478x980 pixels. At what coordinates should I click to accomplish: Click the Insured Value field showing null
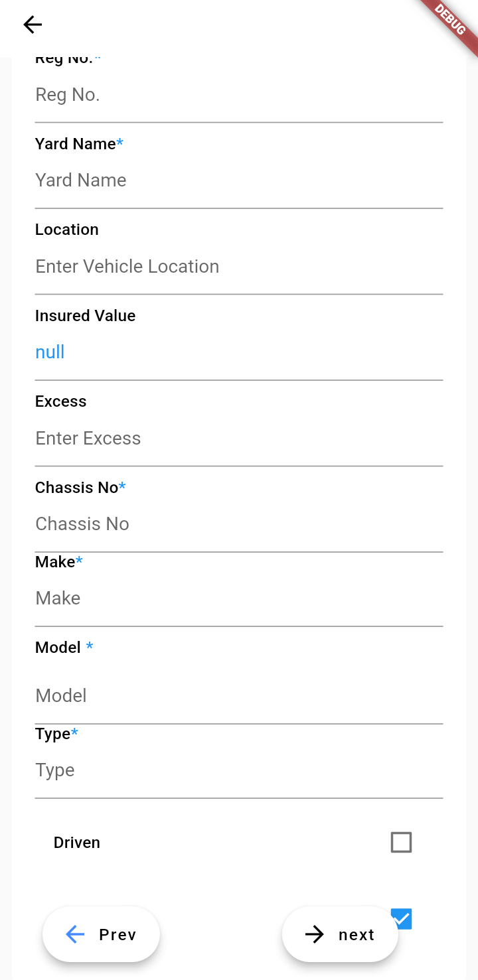238,352
